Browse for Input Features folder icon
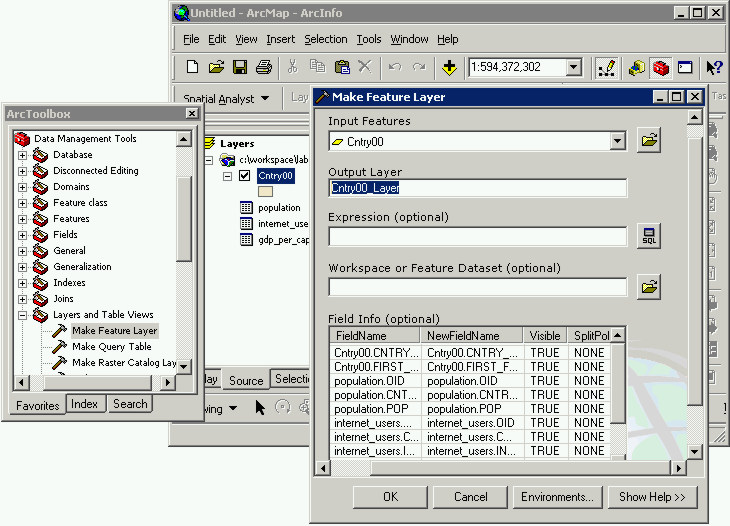 click(649, 141)
